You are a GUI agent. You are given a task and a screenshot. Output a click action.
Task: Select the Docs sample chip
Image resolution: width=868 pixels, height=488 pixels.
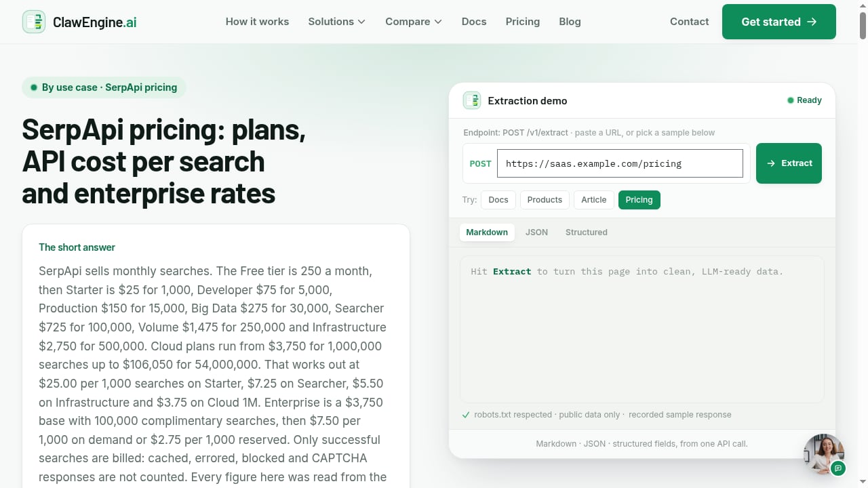[x=498, y=200]
